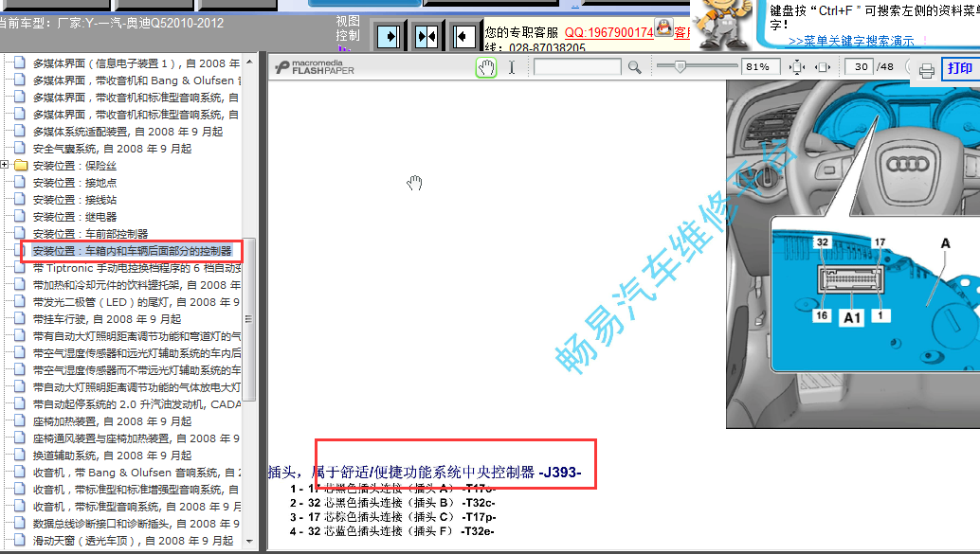Open 带自动大灯照明距离调节功能的气体放电大灯
The height and width of the screenshot is (554, 980).
click(136, 387)
